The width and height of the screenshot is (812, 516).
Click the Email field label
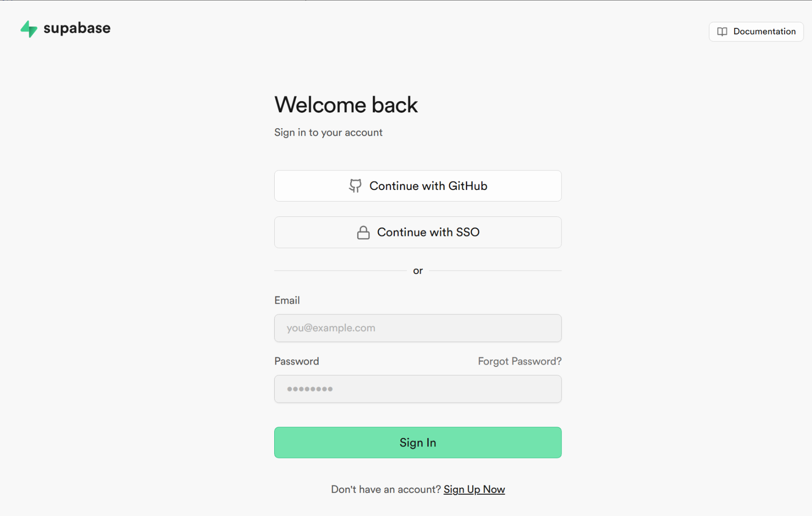tap(287, 300)
